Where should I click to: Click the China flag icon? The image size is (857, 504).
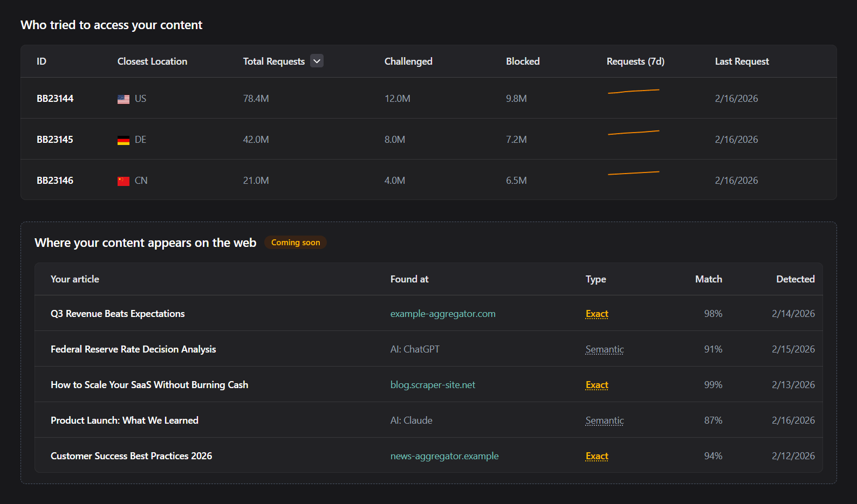(123, 181)
